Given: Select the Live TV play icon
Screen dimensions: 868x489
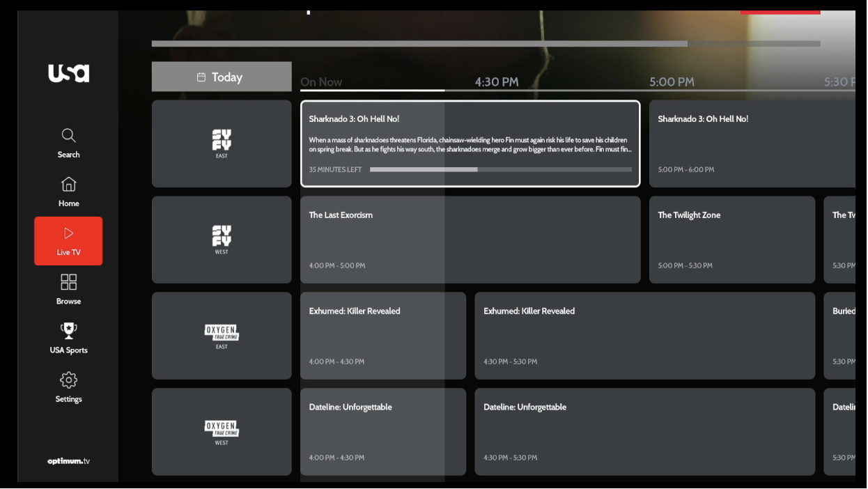Looking at the screenshot, I should coord(68,233).
